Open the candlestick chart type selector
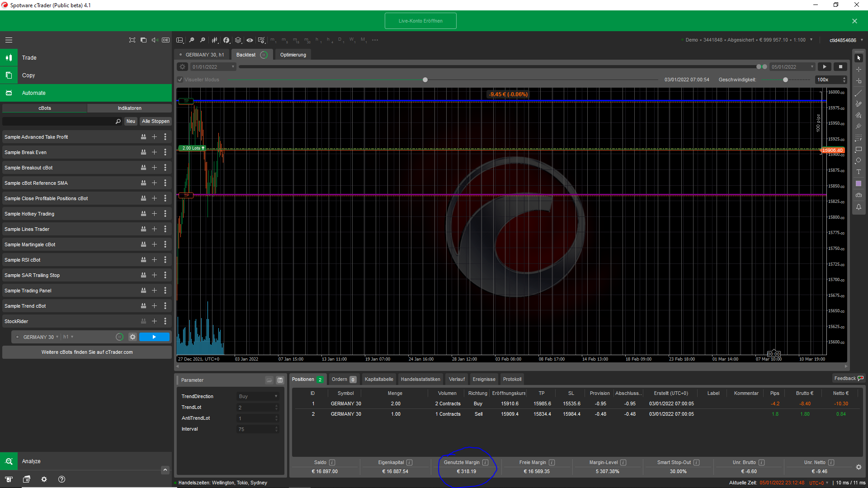 tap(215, 40)
